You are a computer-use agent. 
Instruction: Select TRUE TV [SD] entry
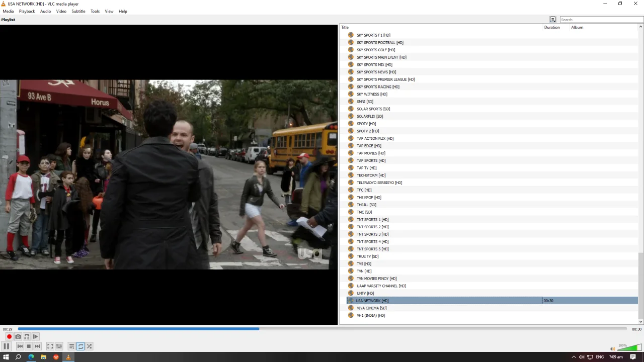(368, 256)
